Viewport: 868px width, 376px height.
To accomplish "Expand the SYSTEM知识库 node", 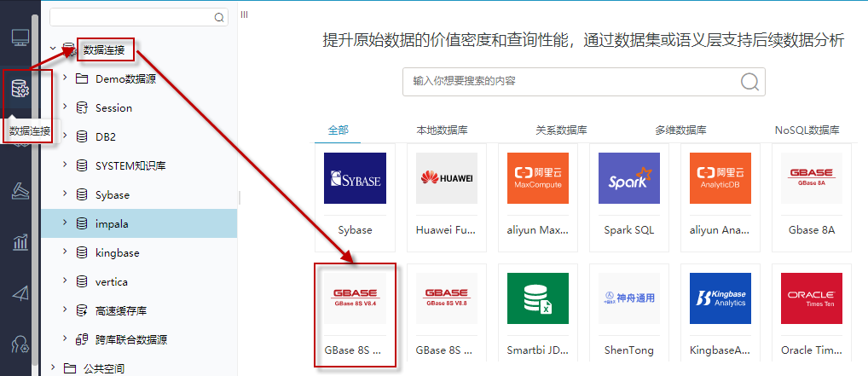I will click(65, 164).
